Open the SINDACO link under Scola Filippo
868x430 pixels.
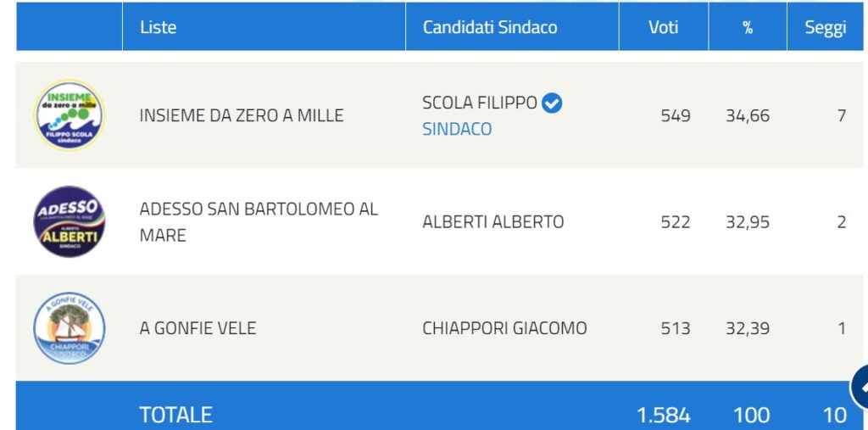[457, 129]
